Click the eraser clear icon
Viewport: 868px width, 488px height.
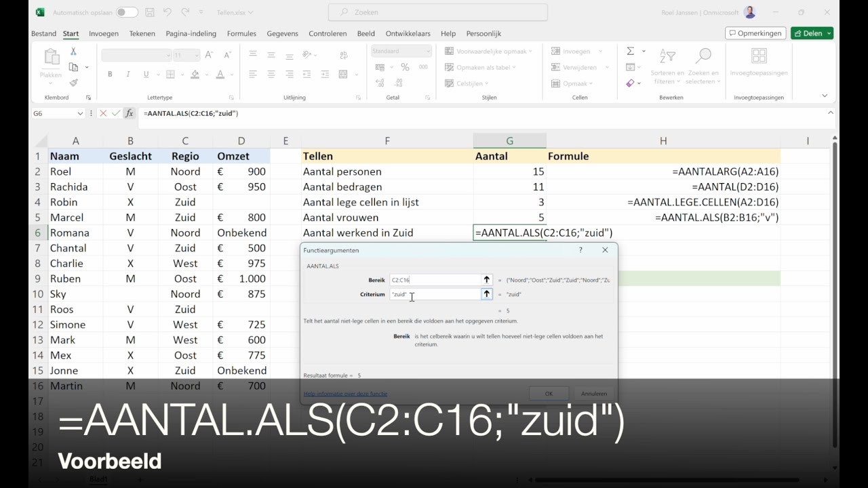(630, 83)
